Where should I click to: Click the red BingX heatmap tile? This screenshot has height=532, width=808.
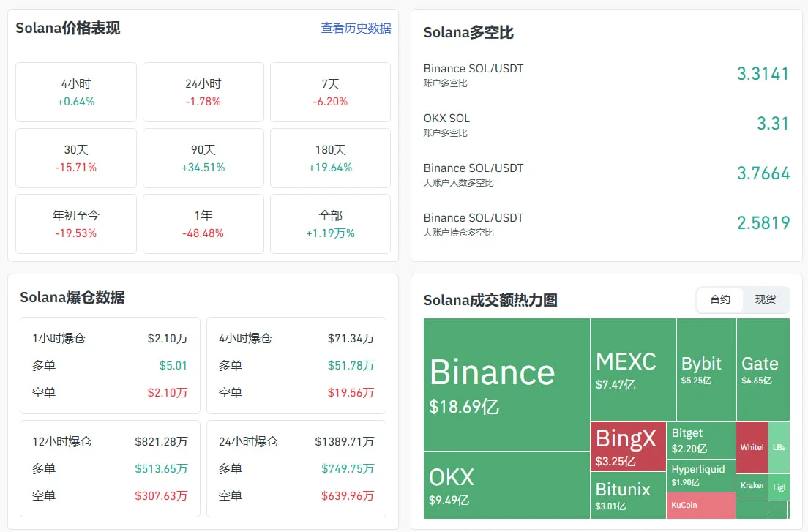[628, 446]
